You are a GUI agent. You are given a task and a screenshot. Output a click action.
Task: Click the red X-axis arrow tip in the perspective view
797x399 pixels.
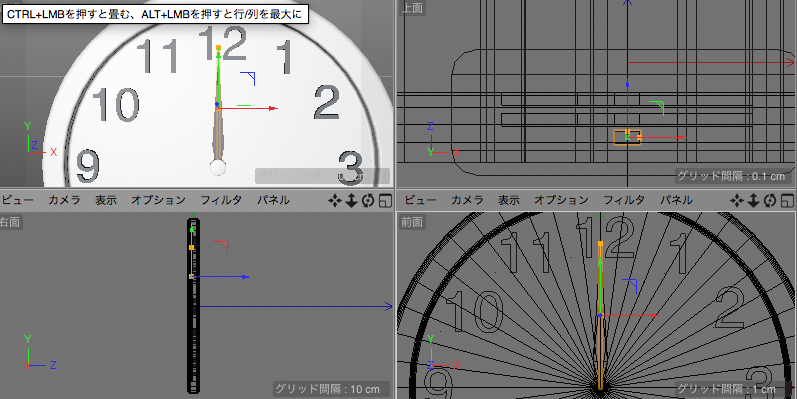click(x=274, y=108)
